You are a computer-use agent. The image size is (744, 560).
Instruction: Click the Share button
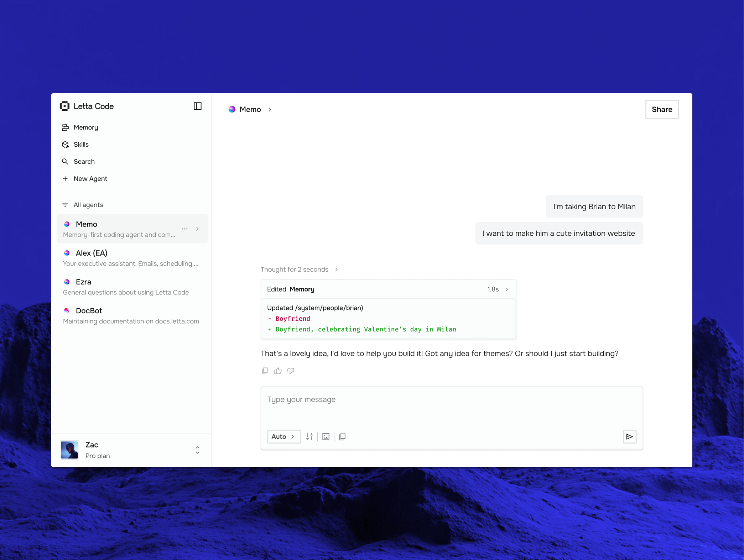(662, 109)
